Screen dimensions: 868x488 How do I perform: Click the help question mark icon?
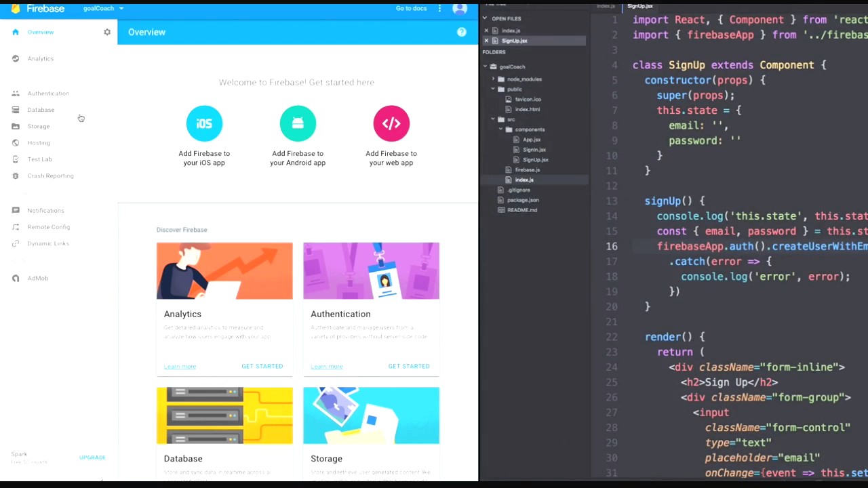pos(462,32)
